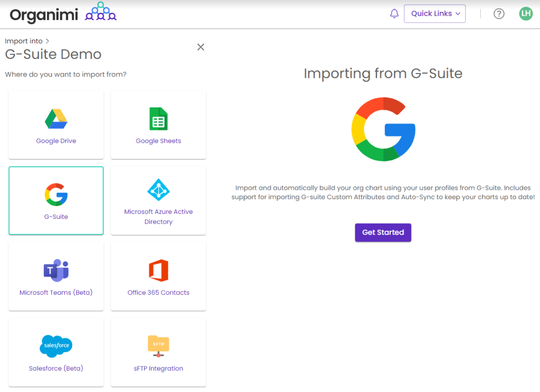Click the Google Drive icon
The height and width of the screenshot is (392, 540).
(x=56, y=119)
